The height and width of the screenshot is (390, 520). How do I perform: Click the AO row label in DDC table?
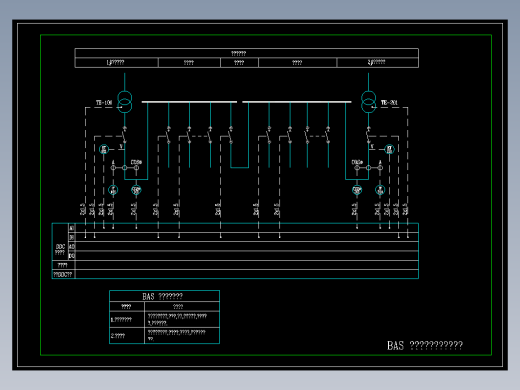click(x=72, y=246)
